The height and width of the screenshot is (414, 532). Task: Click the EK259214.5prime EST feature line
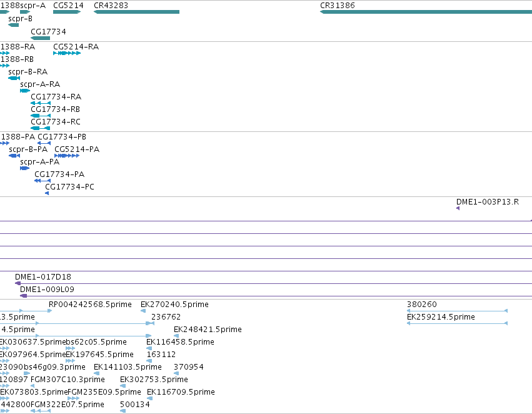pyautogui.click(x=457, y=323)
